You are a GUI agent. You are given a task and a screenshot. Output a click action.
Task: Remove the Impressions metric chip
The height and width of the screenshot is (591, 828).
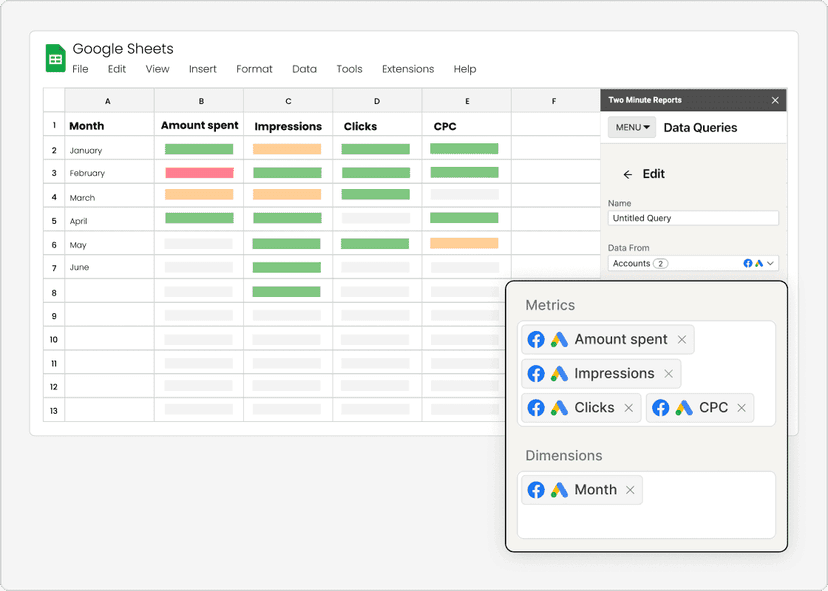click(668, 373)
